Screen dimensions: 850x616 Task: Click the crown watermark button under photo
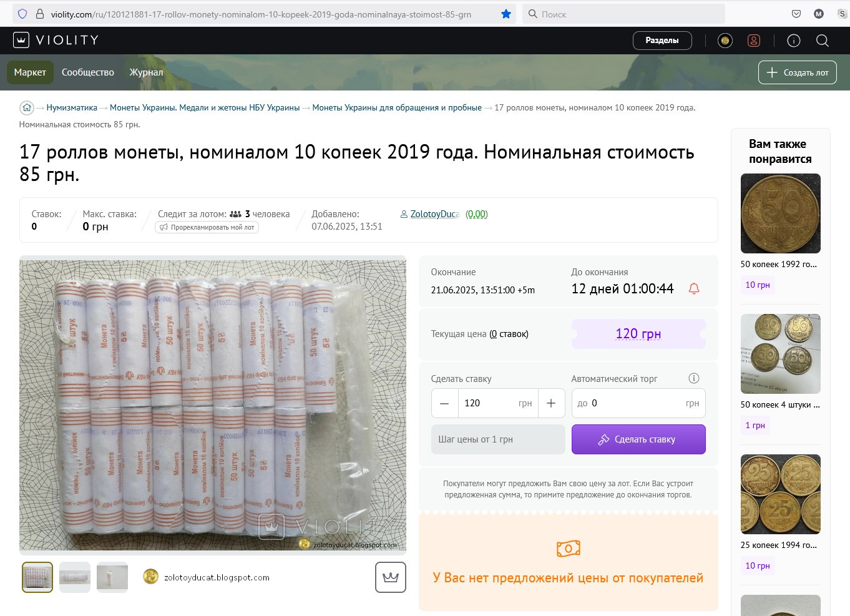391,577
